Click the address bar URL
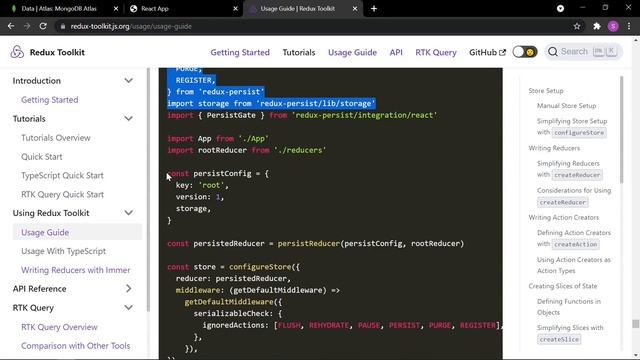 [131, 26]
